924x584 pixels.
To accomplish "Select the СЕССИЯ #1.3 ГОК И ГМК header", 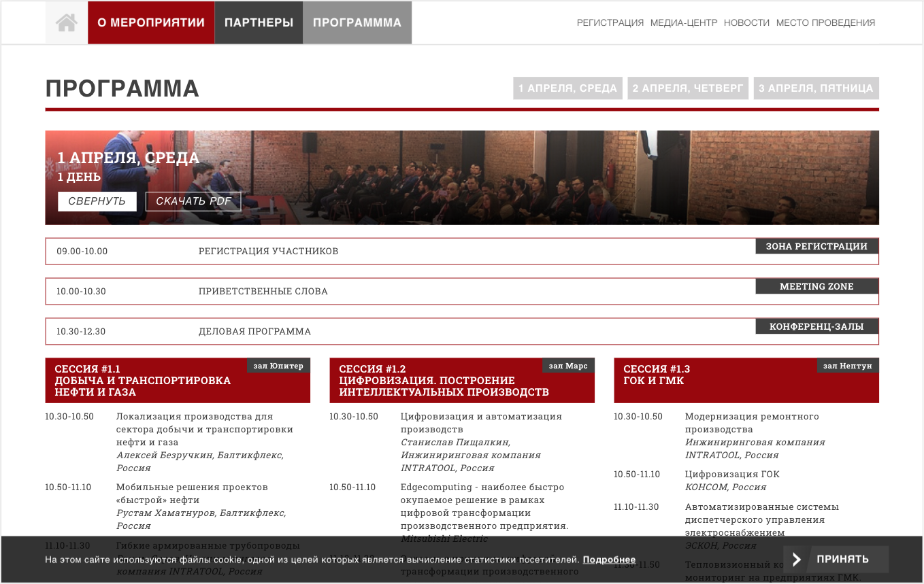I will (x=746, y=381).
